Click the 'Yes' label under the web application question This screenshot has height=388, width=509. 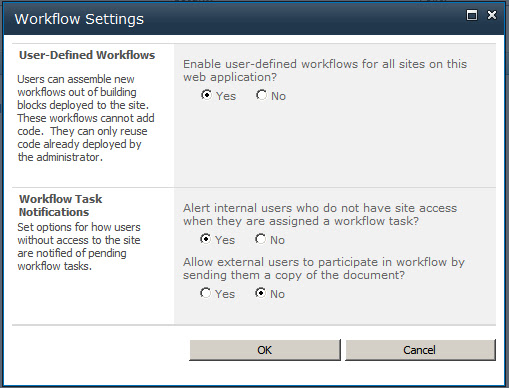click(226, 96)
